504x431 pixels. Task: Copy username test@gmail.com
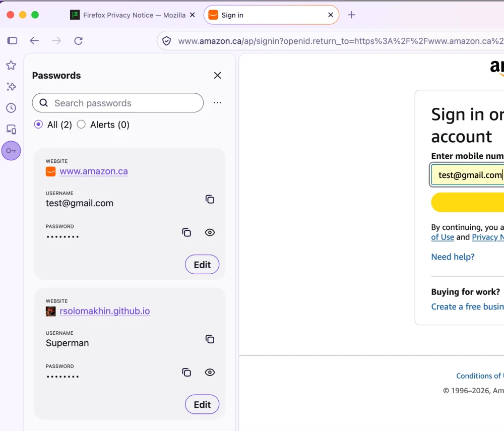coord(210,199)
